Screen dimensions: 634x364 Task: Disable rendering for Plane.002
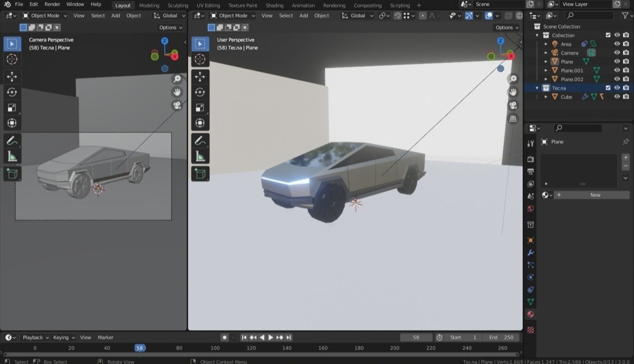pos(626,79)
